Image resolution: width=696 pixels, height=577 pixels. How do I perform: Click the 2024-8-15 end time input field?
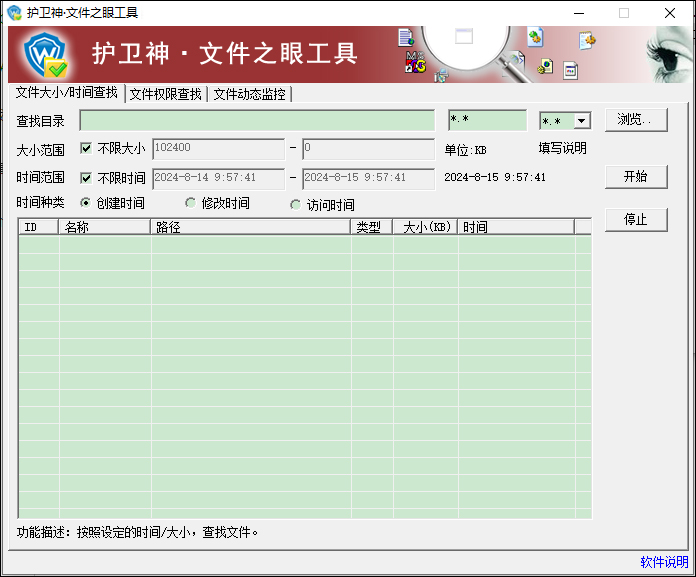[368, 179]
